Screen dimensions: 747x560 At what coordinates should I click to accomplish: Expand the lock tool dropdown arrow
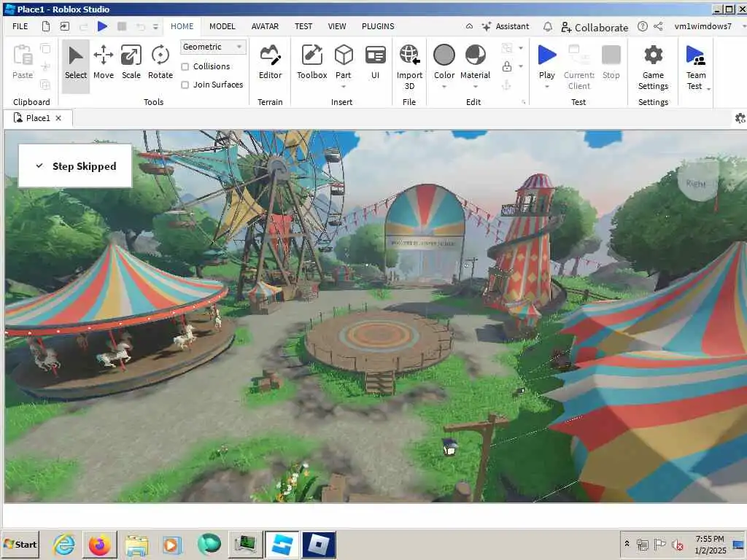tap(521, 66)
